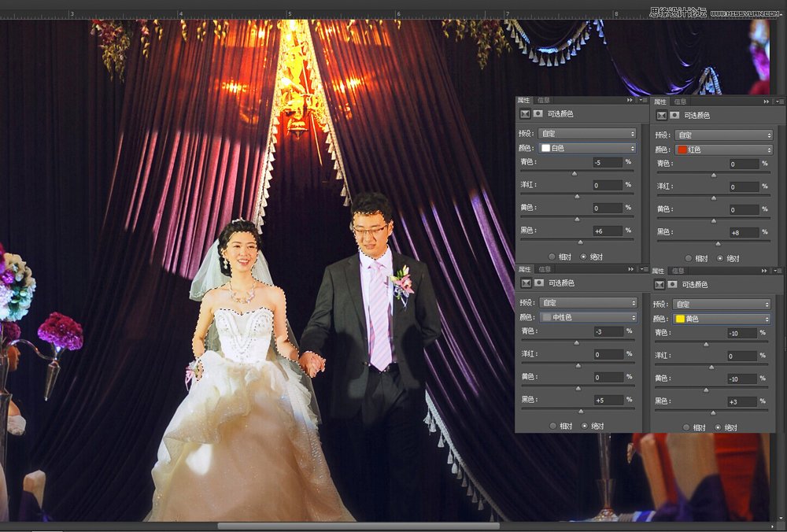Select 绝对 (Absolute) in the White panel
The width and height of the screenshot is (787, 532).
point(583,257)
